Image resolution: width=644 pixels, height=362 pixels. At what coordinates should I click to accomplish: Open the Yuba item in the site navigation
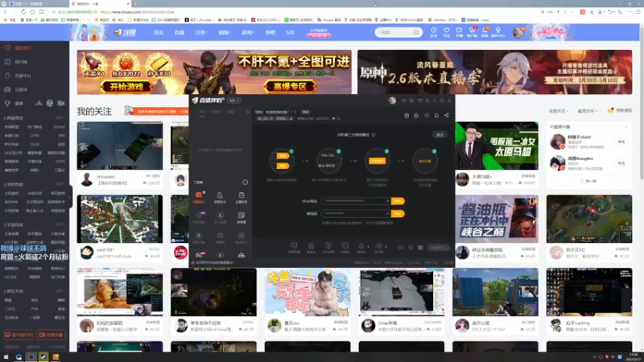[270, 32]
